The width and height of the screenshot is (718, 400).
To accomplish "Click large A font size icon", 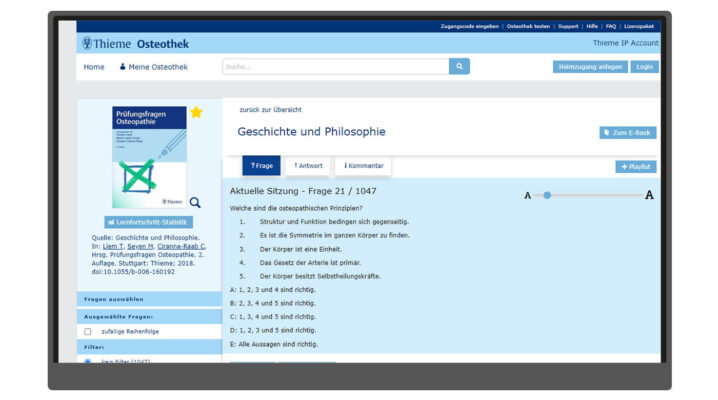I will (649, 195).
